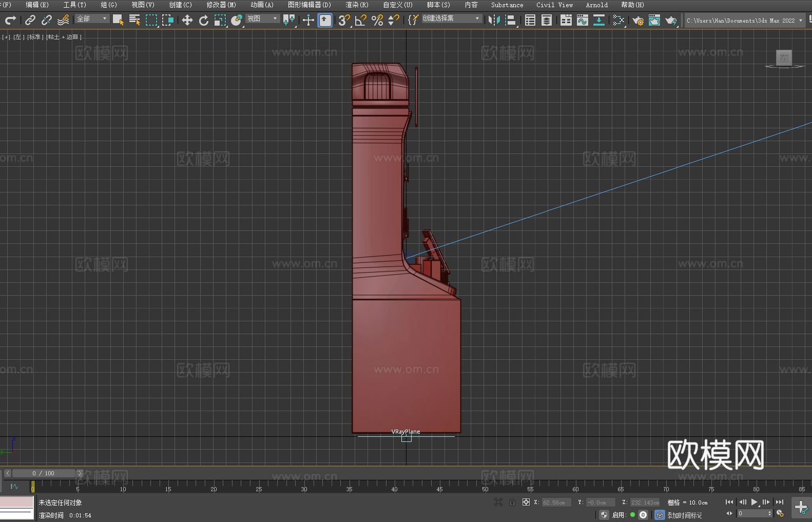Click Render Production teapot icon
812x522 pixels.
click(671, 20)
